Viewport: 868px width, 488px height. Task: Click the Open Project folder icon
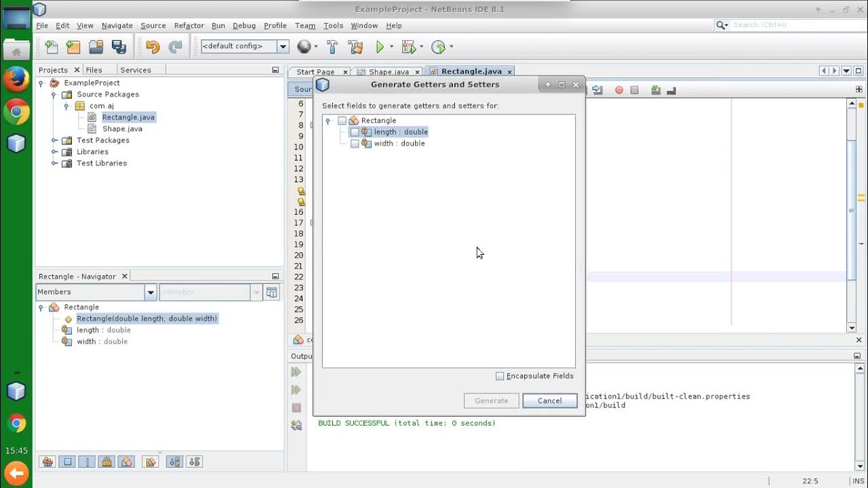pos(96,47)
